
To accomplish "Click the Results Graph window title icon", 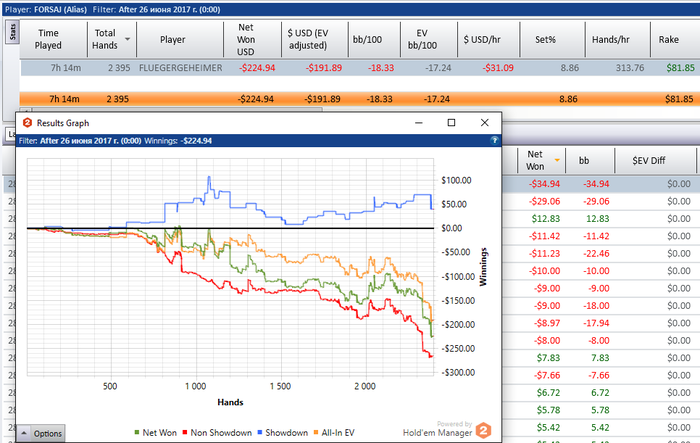I will pyautogui.click(x=27, y=123).
